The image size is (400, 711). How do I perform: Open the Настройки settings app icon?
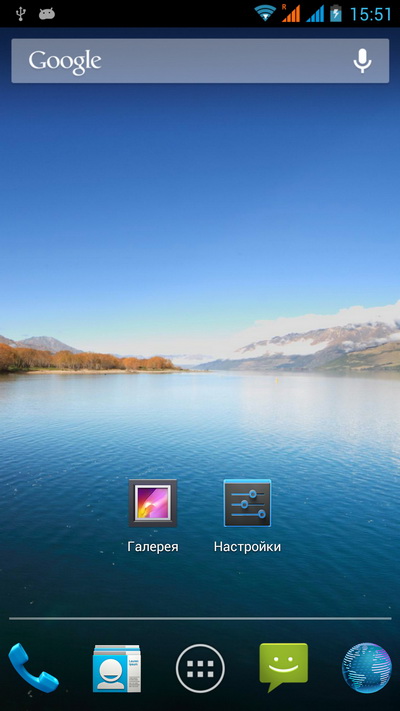247,503
